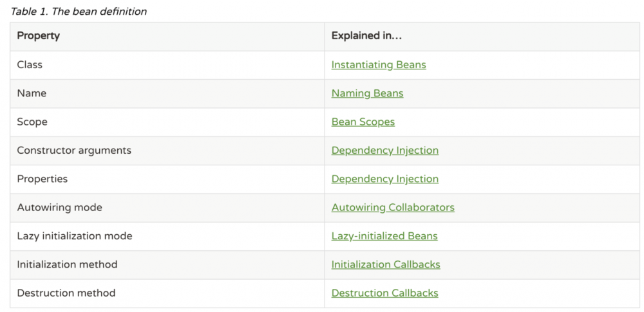Open the Destruction Callbacks link
The width and height of the screenshot is (644, 312).
[x=384, y=293]
